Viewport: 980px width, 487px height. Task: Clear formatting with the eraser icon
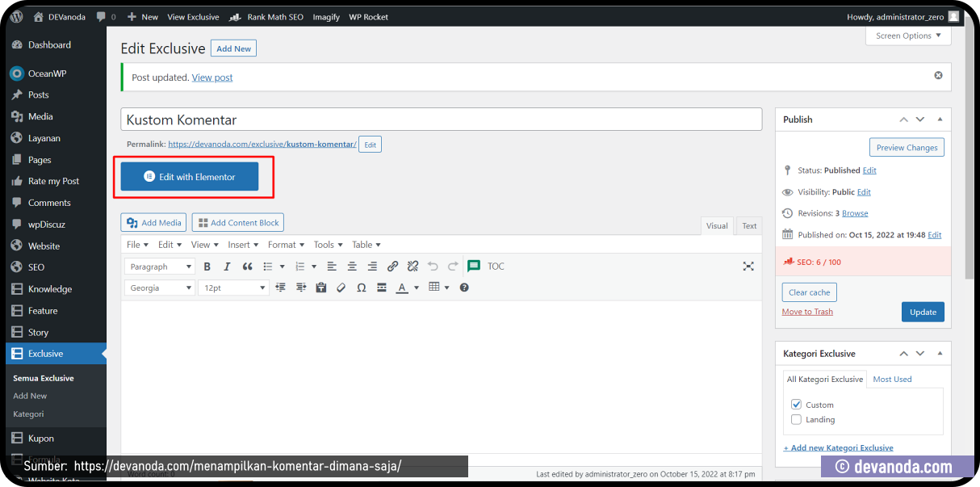pos(341,288)
